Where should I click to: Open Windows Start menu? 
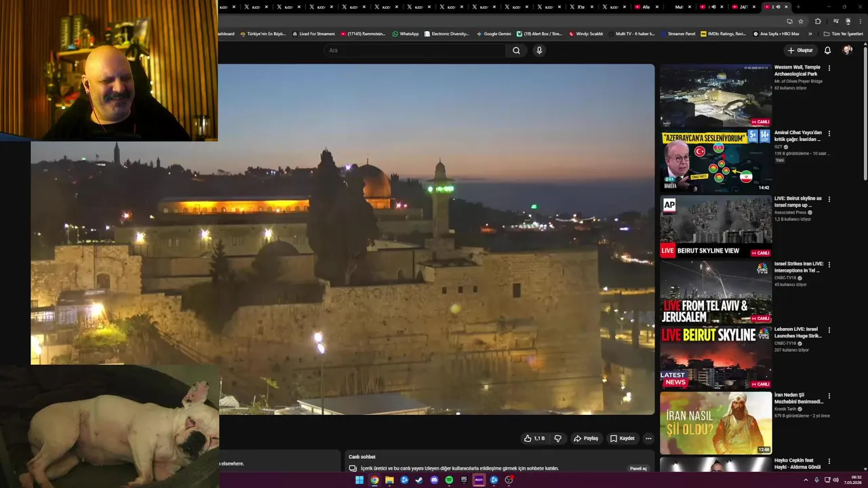point(359,480)
